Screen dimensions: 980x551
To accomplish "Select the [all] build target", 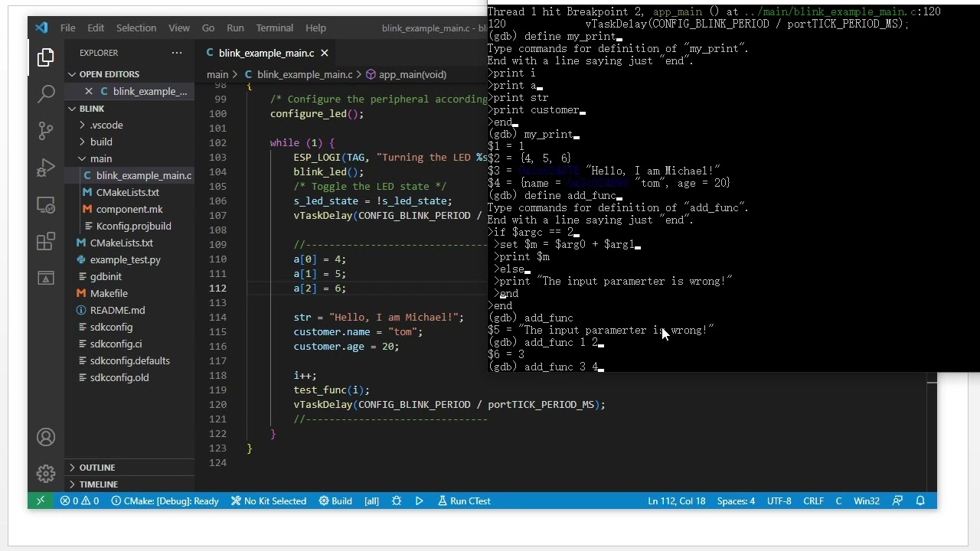I will tap(371, 500).
